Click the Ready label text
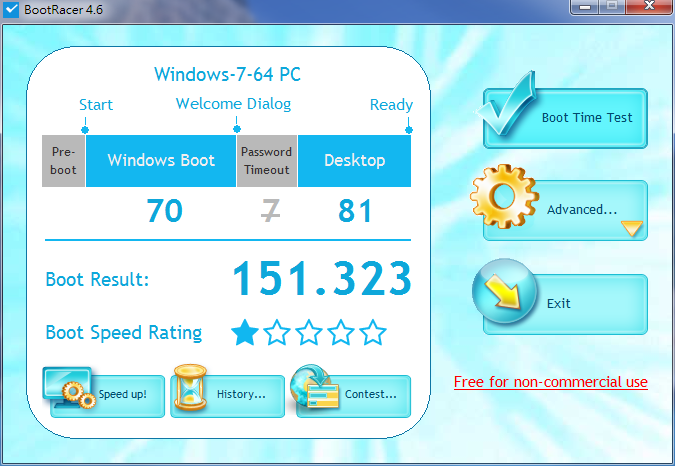The height and width of the screenshot is (466, 675). point(391,105)
